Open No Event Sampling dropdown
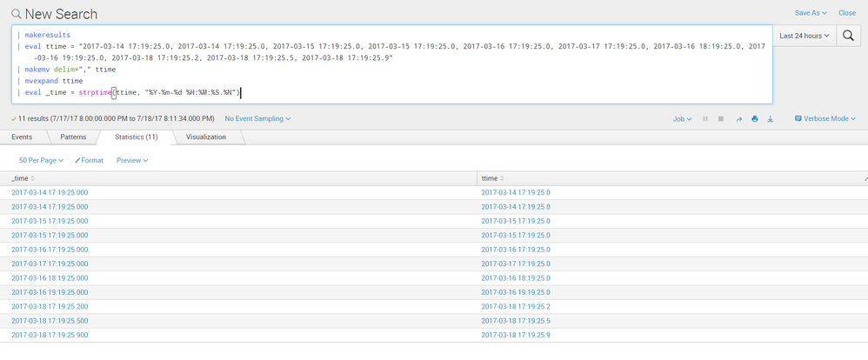 257,118
